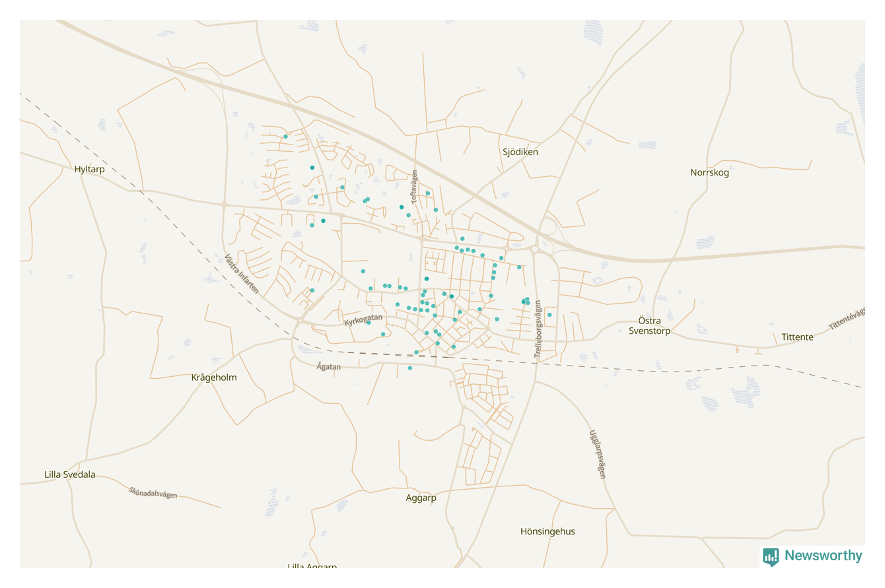
Task: Click the Hyltarp place label
Action: click(x=90, y=170)
